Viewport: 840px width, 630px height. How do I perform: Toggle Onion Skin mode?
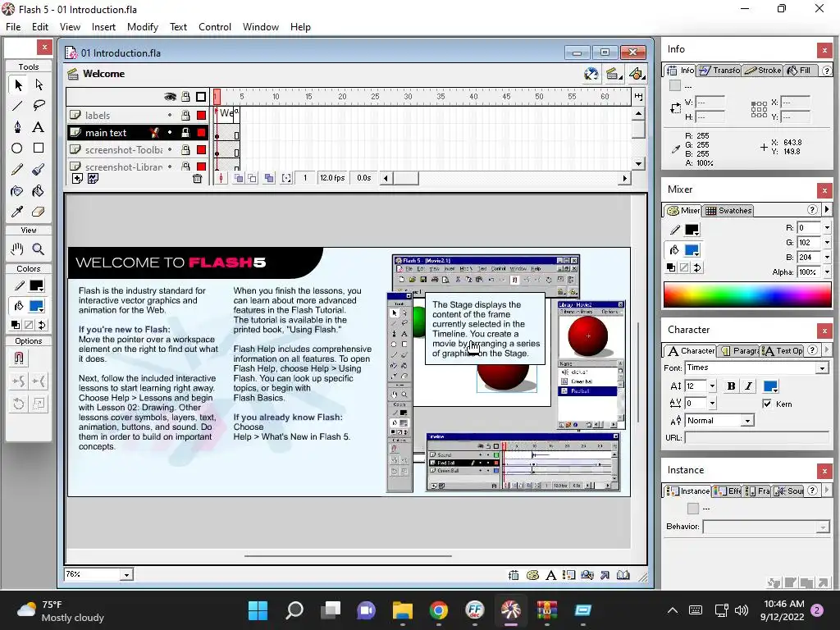click(x=239, y=178)
